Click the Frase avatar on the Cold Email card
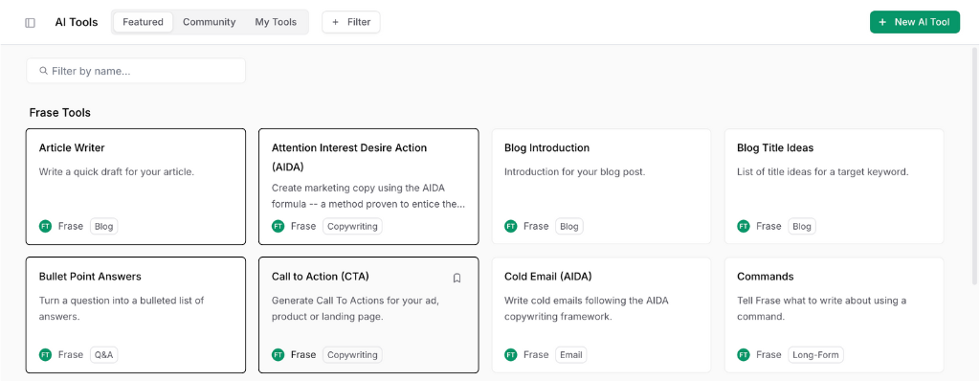Image resolution: width=980 pixels, height=381 pixels. coord(511,355)
